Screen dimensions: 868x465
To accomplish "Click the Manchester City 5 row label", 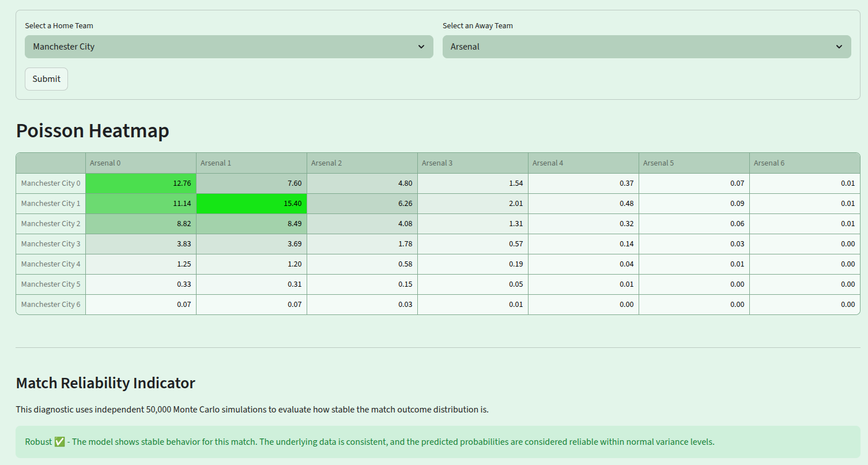I will [51, 284].
